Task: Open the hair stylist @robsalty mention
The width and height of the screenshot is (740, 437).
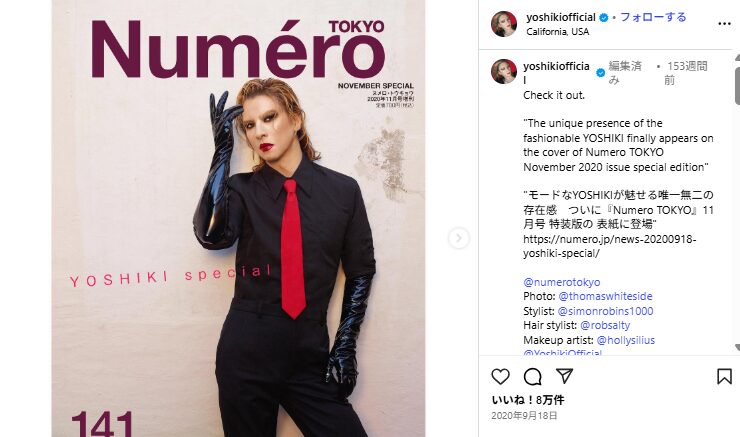Action: click(605, 325)
